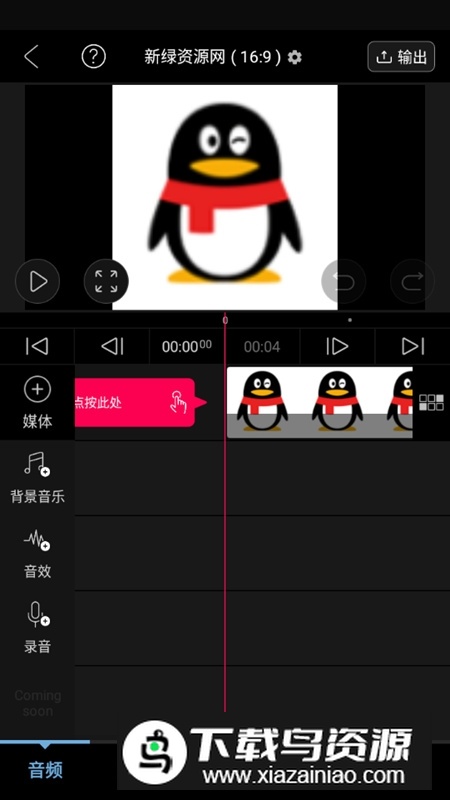The image size is (450, 800).
Task: Tap the 输出 export button
Action: [401, 57]
